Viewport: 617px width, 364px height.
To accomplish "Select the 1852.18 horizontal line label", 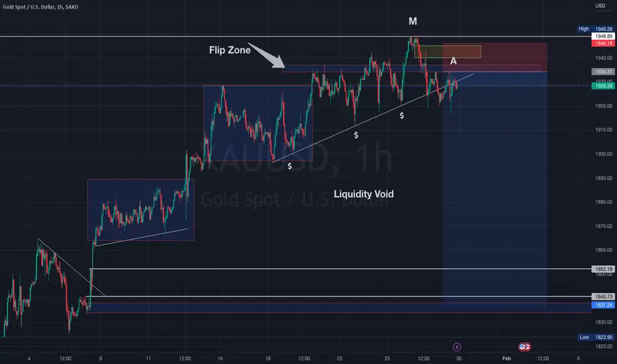I will pyautogui.click(x=603, y=269).
